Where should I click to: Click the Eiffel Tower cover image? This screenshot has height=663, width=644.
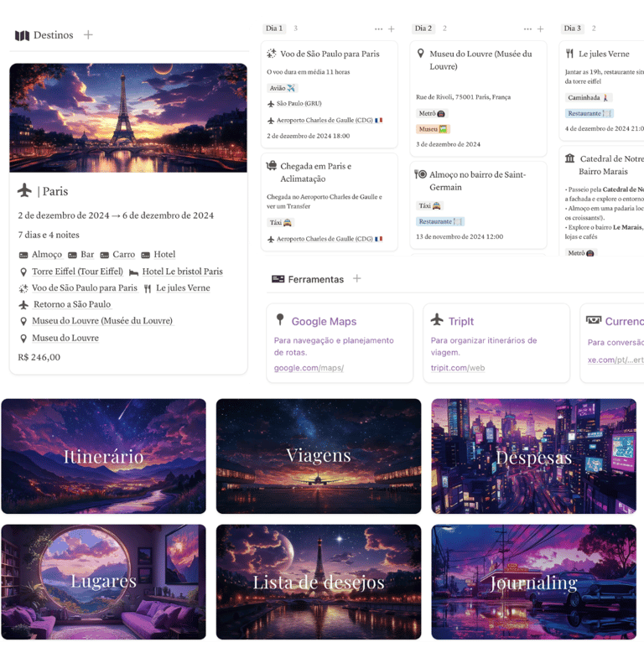click(x=128, y=118)
